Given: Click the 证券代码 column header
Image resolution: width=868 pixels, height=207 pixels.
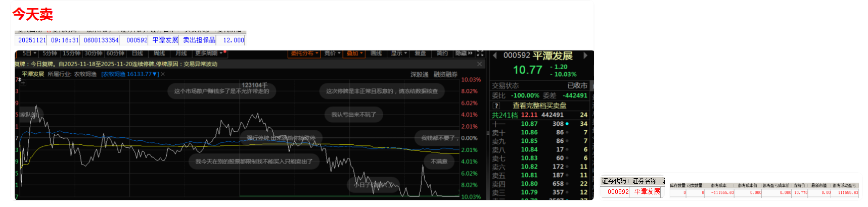Looking at the screenshot, I should [x=614, y=181].
